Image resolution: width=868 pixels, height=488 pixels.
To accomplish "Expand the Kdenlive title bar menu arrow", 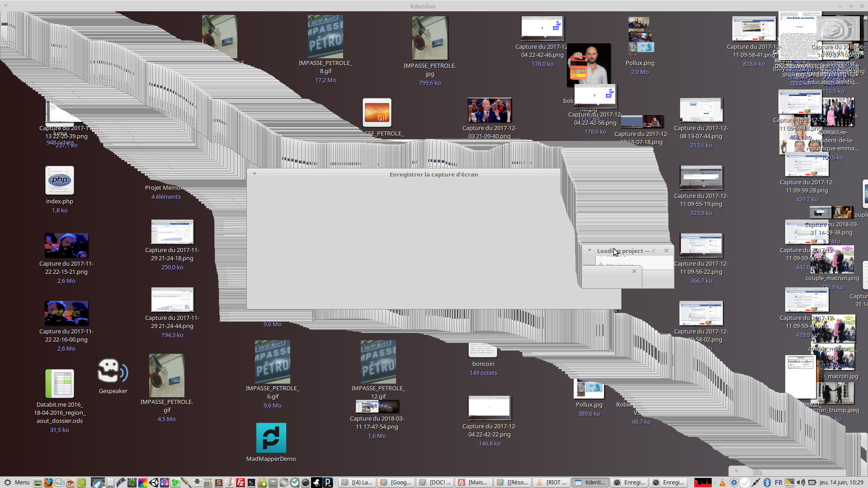I will coord(5,6).
